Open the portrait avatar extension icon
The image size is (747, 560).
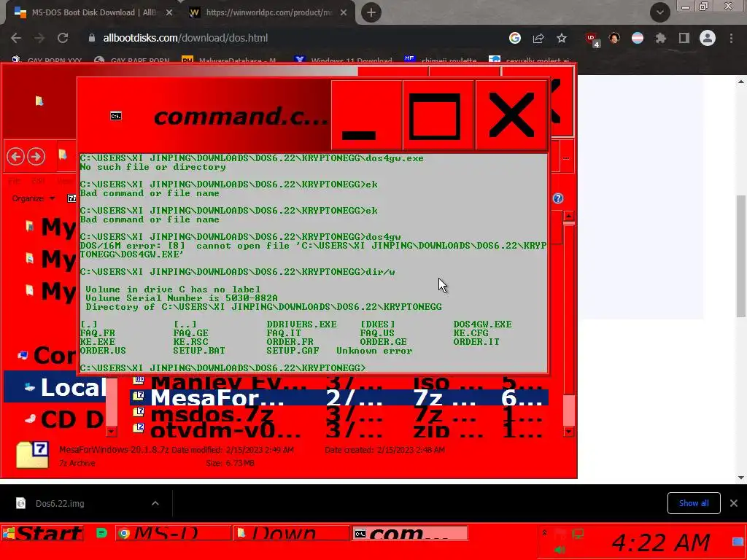click(x=614, y=38)
